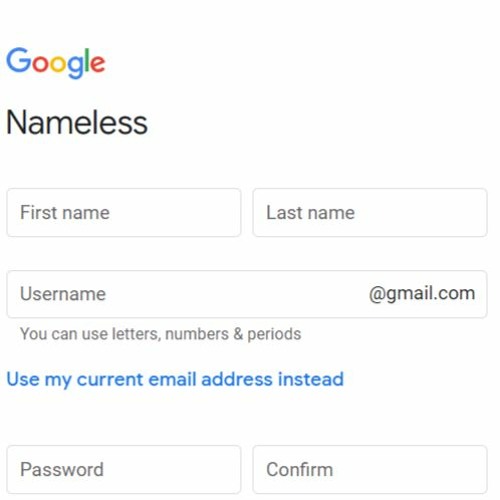Select the Last name text box
Screen dimensions: 500x500
370,212
